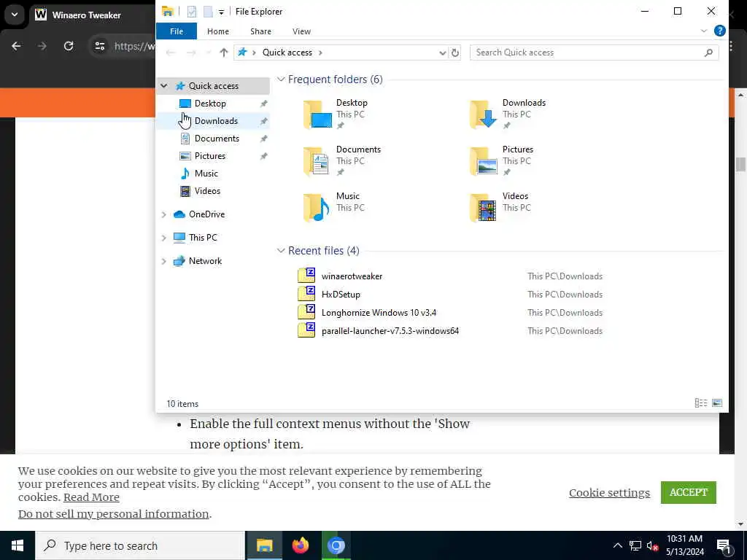Open the notification center icon
The width and height of the screenshot is (747, 560).
[x=724, y=545]
